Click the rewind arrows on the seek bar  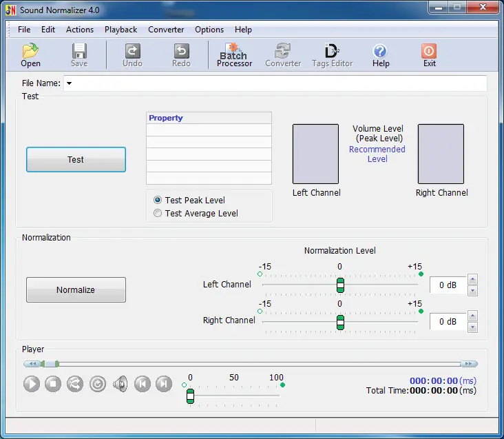click(32, 364)
